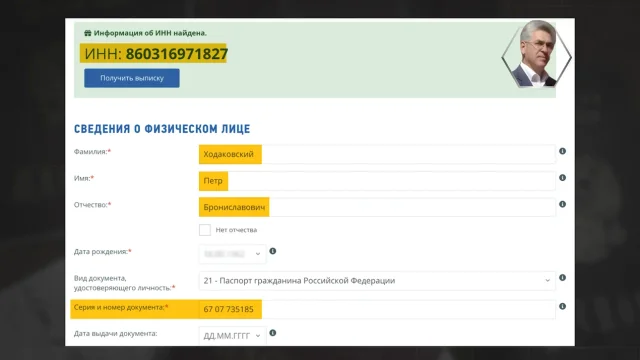Screen dimensions: 640x360
Task: Click the 'Сведения о физическом лице' heading
Action: (x=162, y=129)
